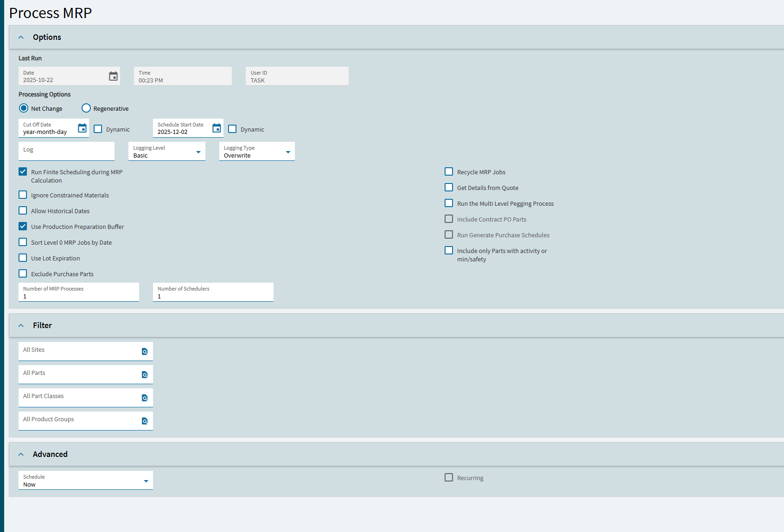The width and height of the screenshot is (784, 532).
Task: Open the All Product Groups search lookup
Action: point(145,421)
